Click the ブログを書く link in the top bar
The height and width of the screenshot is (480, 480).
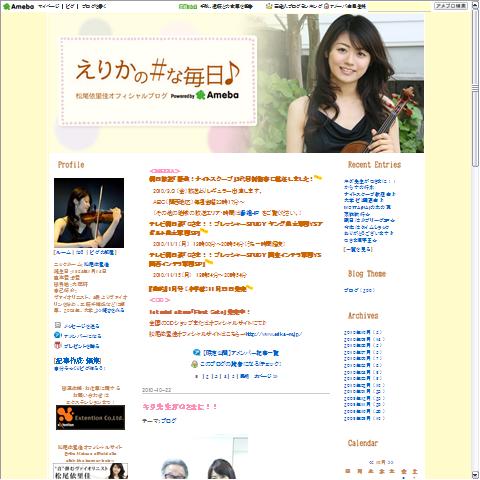point(94,6)
